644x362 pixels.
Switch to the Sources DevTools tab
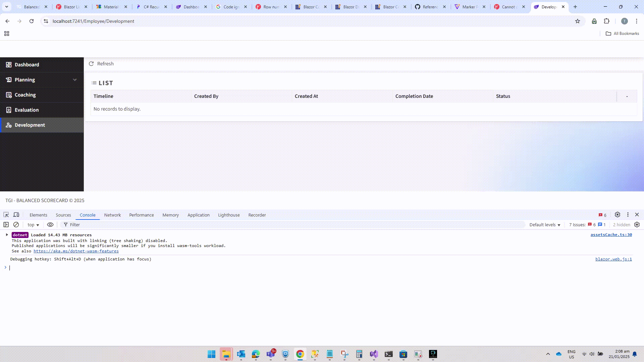point(63,215)
